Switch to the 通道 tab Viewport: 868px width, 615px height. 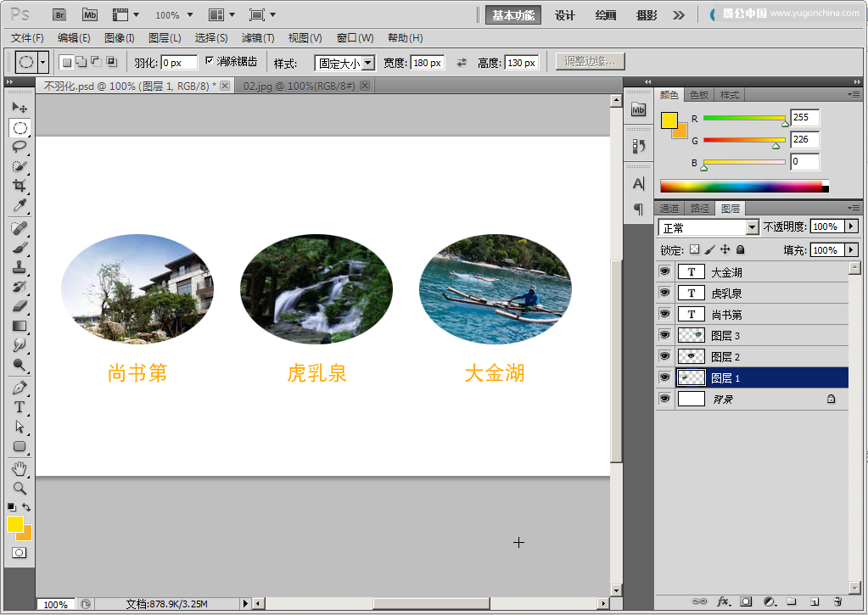(x=669, y=208)
